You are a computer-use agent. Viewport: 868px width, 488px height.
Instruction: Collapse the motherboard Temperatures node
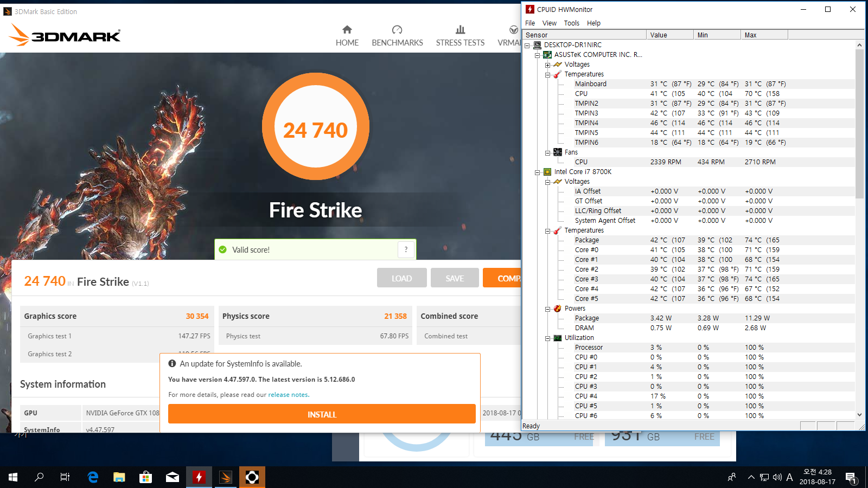click(548, 74)
